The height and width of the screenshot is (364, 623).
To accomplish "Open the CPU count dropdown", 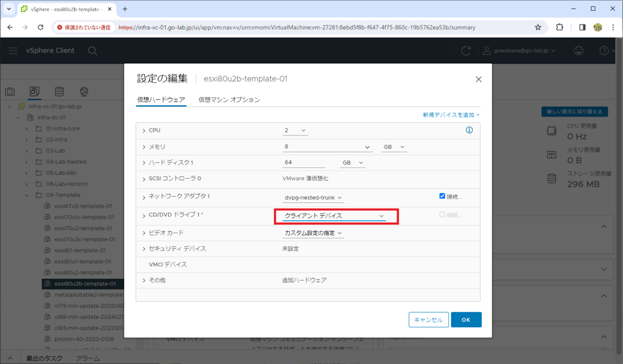I will point(295,130).
